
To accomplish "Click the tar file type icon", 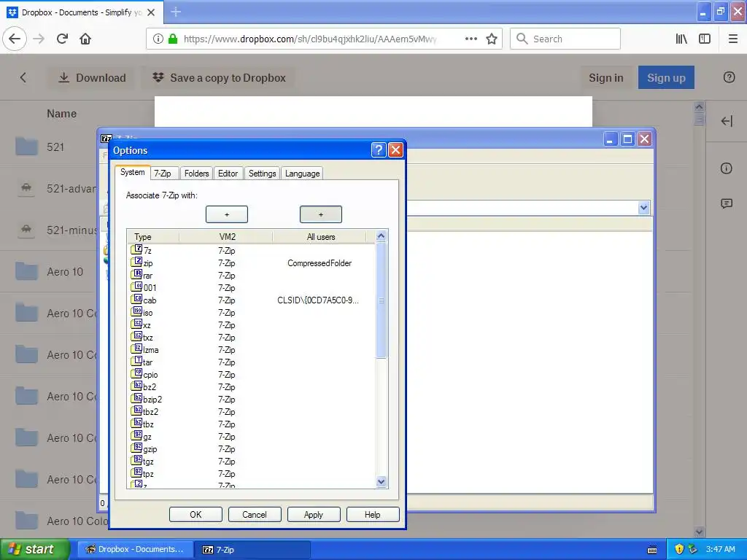I will coord(136,361).
